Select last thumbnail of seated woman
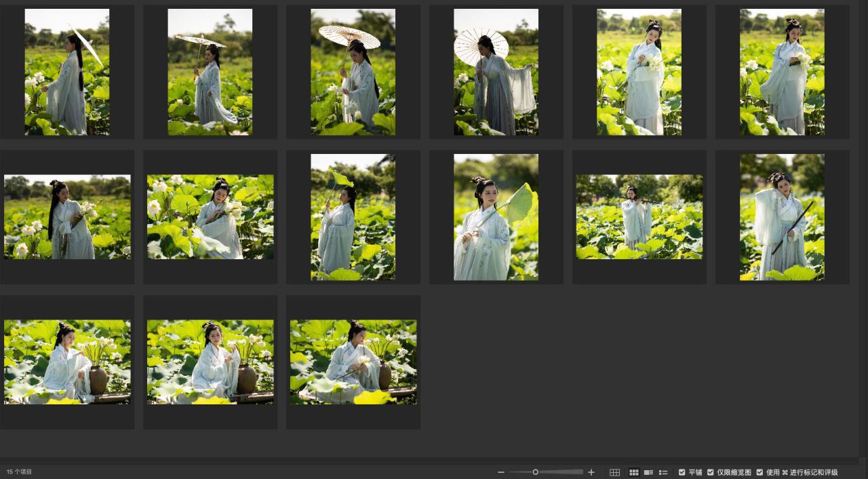 pos(353,362)
